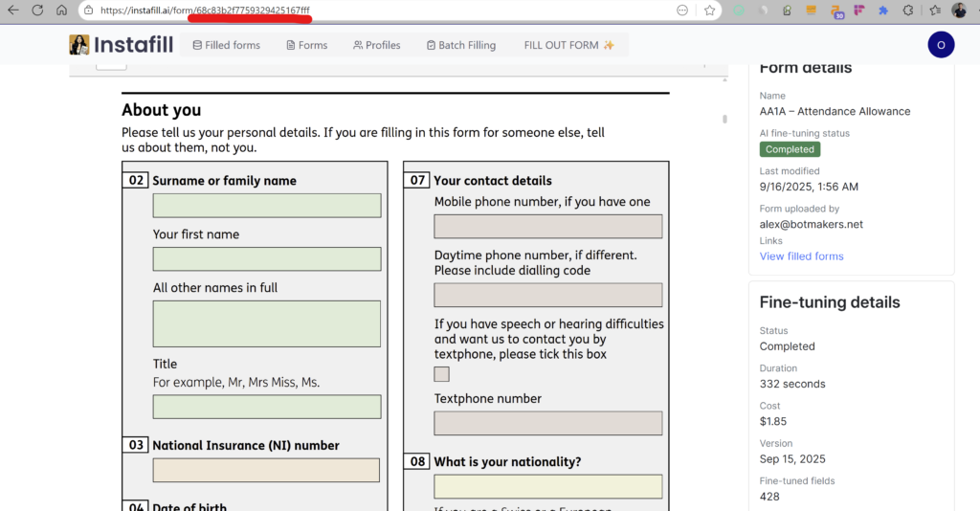Screen dimensions: 980x511
Task: Select the National Insurance number field
Action: [266, 470]
